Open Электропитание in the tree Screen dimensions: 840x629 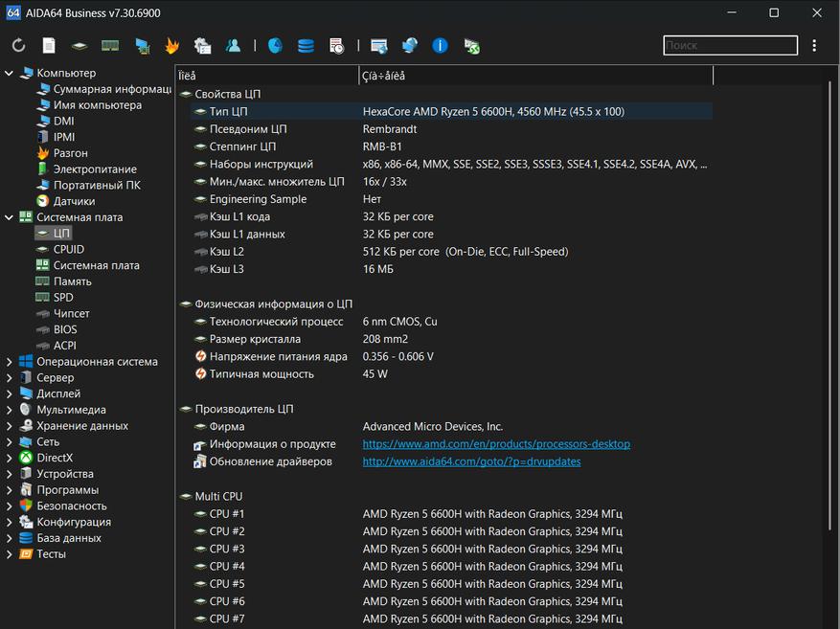(86, 169)
